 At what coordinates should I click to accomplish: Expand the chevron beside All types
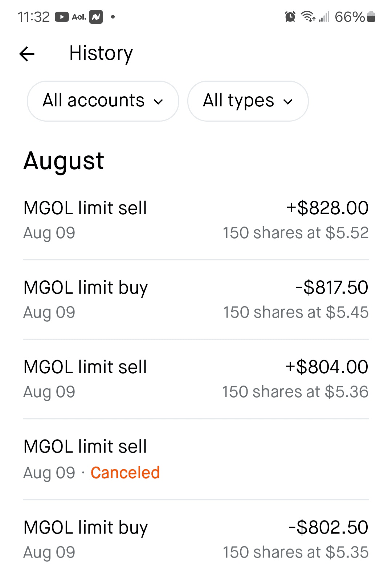288,102
